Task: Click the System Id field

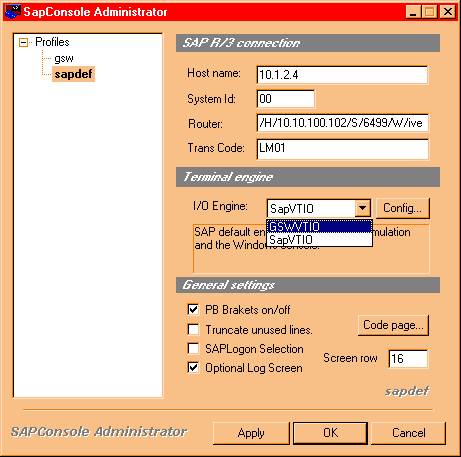Action: tap(286, 99)
